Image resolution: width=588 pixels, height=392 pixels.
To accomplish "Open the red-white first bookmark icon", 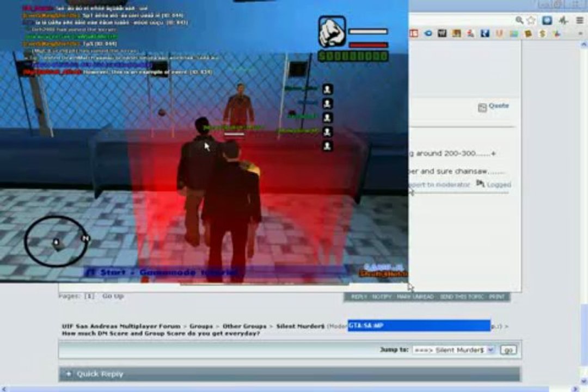I will [x=414, y=33].
